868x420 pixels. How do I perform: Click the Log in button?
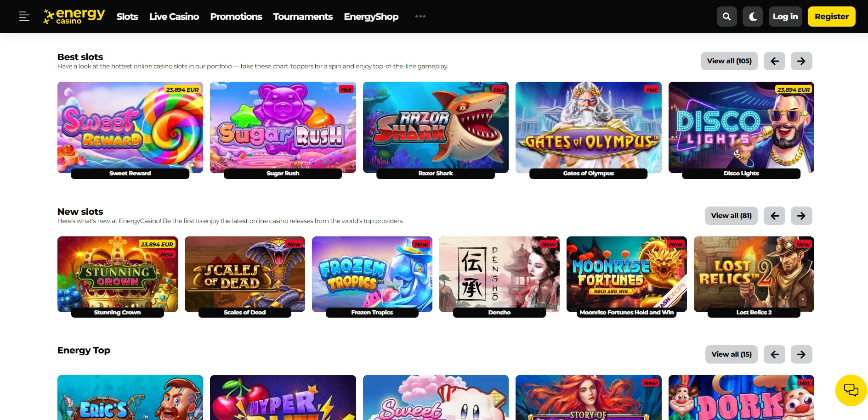tap(785, 17)
